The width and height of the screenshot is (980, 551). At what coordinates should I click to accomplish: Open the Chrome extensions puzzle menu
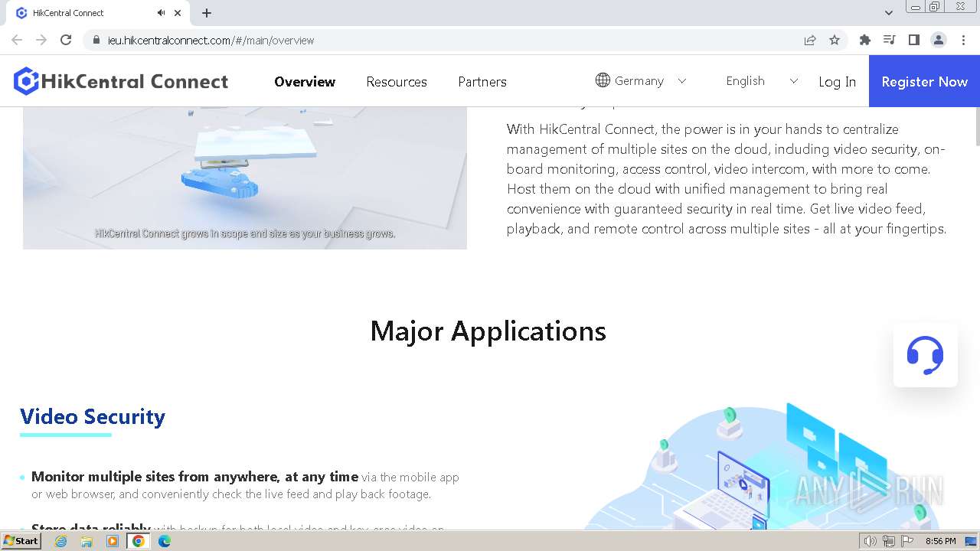(865, 40)
